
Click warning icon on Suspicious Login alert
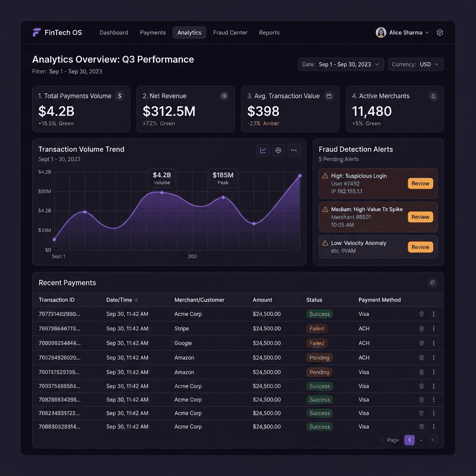coord(325,176)
